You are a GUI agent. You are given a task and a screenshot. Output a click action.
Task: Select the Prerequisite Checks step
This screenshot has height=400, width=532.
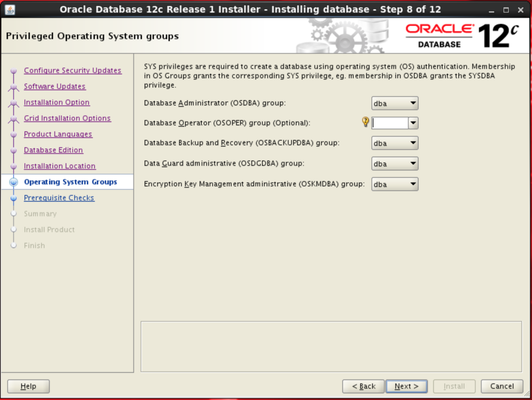click(x=59, y=198)
